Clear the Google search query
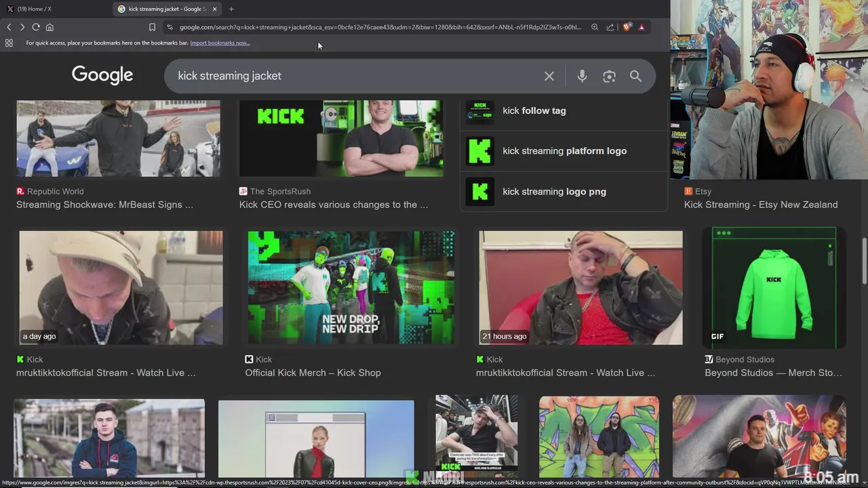The image size is (868, 488). (549, 76)
